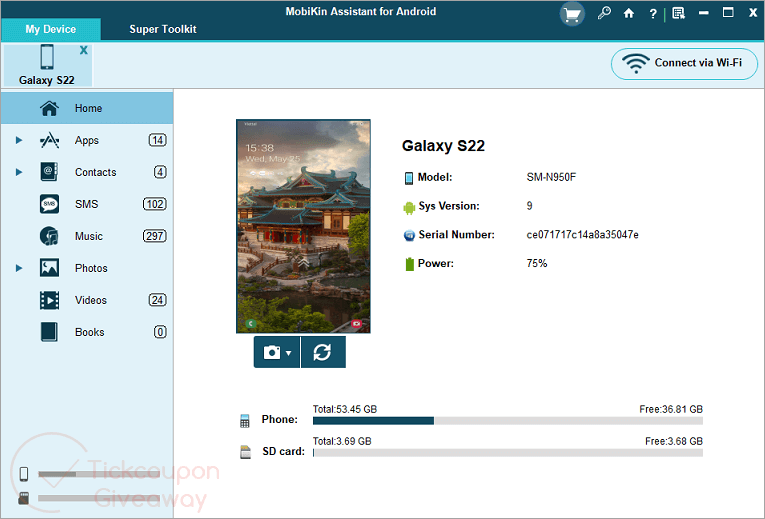Click the Music count badge 297
This screenshot has height=519, width=765.
[x=154, y=236]
